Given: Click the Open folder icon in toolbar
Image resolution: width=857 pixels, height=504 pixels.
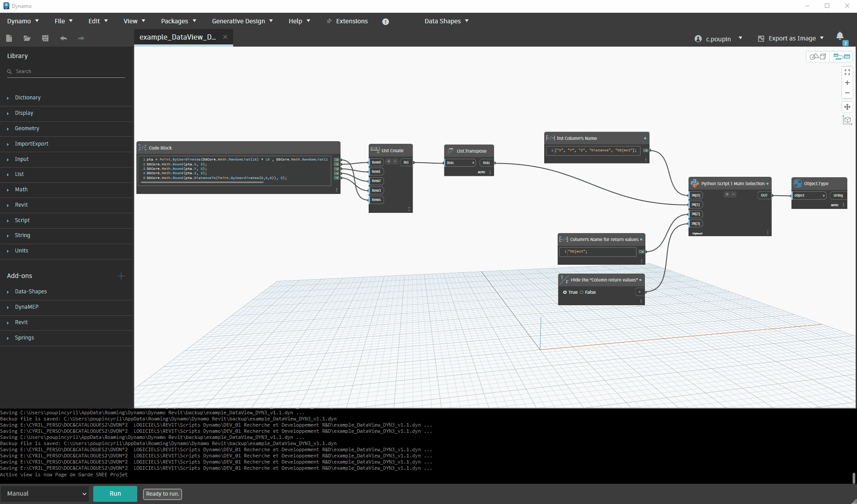Looking at the screenshot, I should [x=27, y=38].
